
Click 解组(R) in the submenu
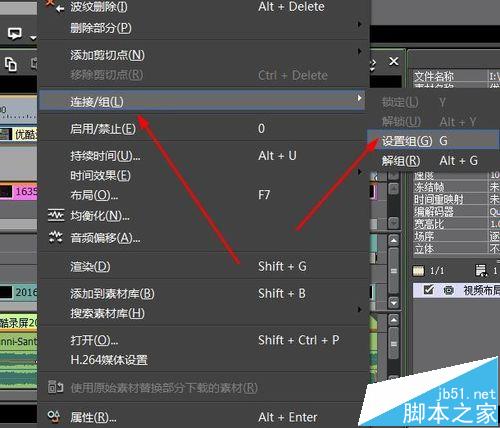pyautogui.click(x=433, y=161)
